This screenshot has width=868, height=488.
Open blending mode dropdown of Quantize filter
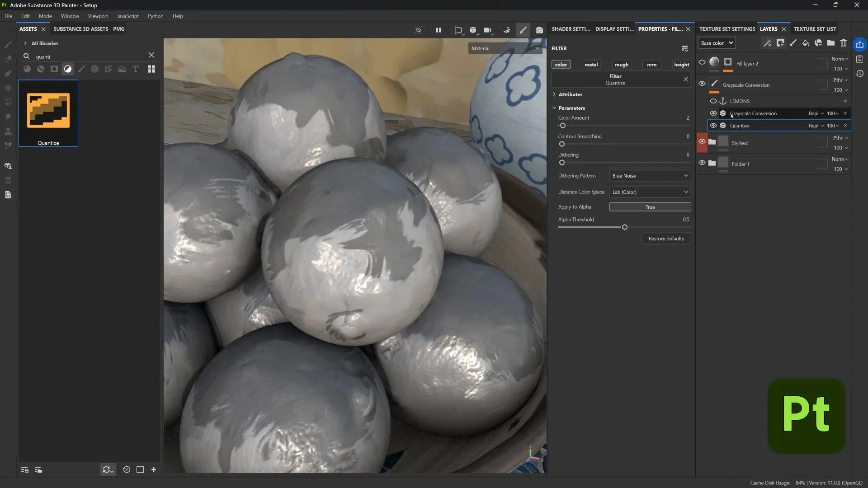point(816,126)
